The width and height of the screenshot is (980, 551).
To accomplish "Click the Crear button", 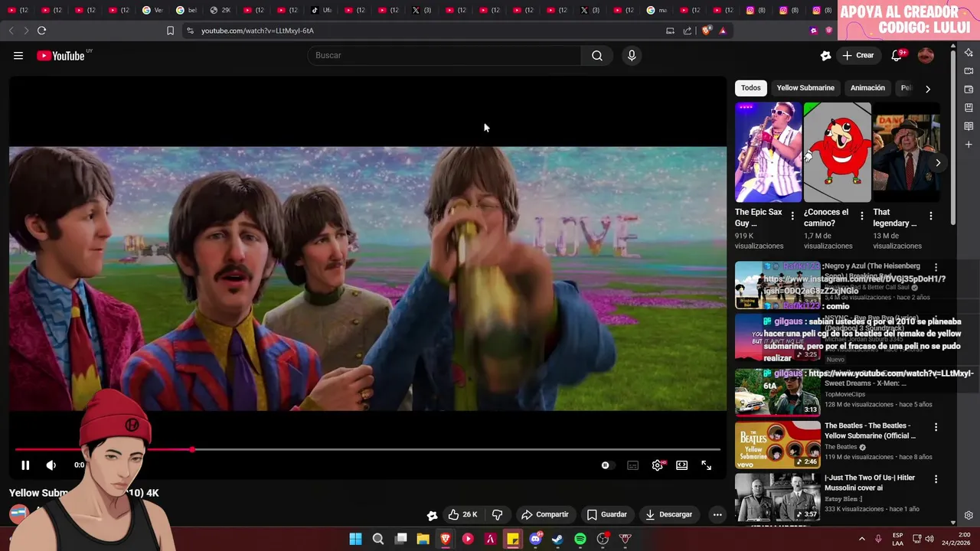I will click(x=858, y=55).
